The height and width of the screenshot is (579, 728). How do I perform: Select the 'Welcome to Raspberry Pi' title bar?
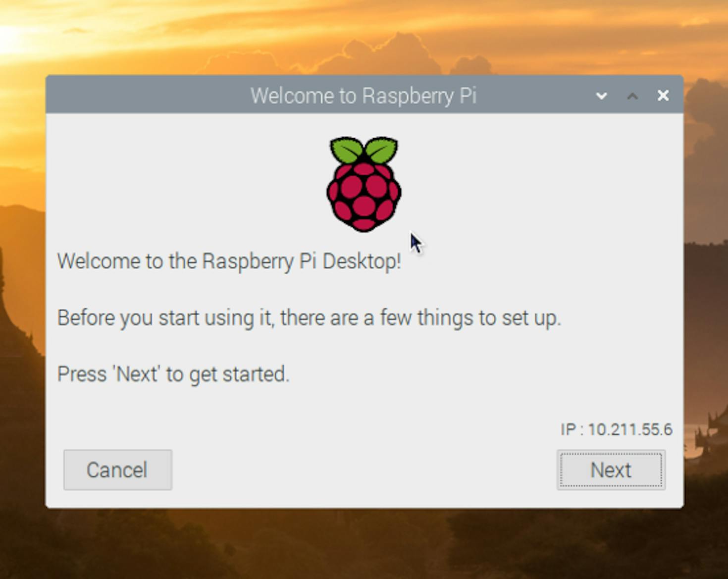pyautogui.click(x=364, y=95)
